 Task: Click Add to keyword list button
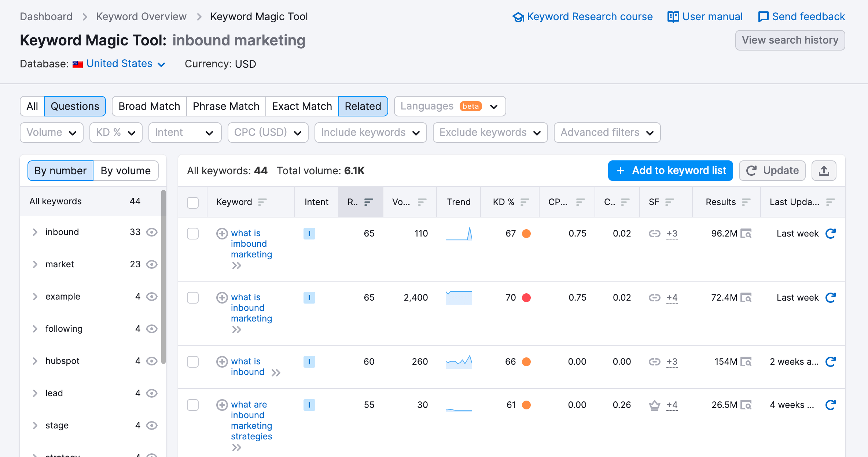click(x=670, y=171)
